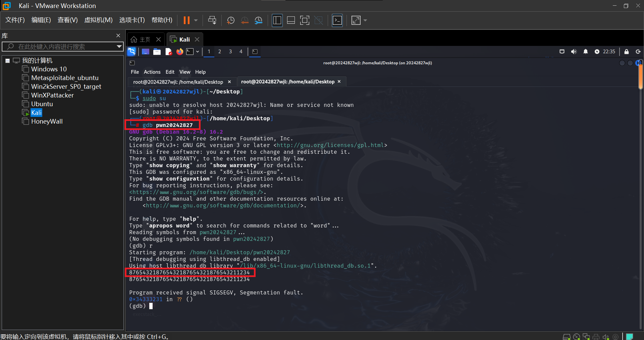Switch to workspace 3
This screenshot has height=340, width=644.
click(230, 52)
